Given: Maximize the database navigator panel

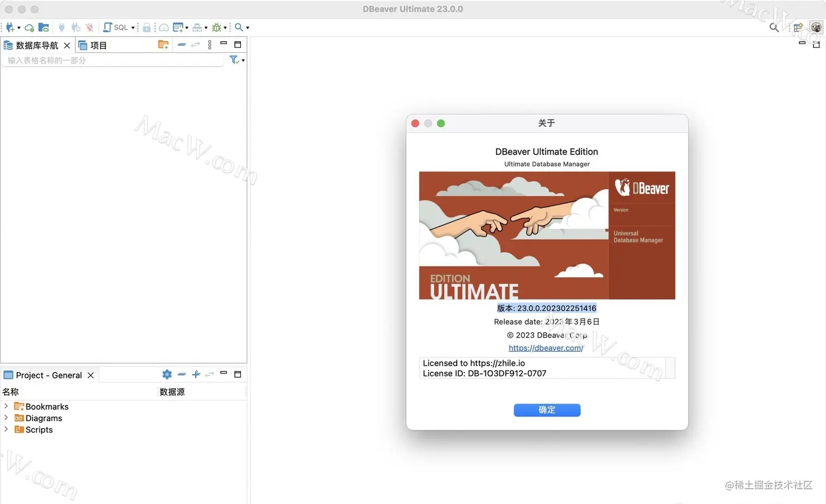Looking at the screenshot, I should (238, 44).
